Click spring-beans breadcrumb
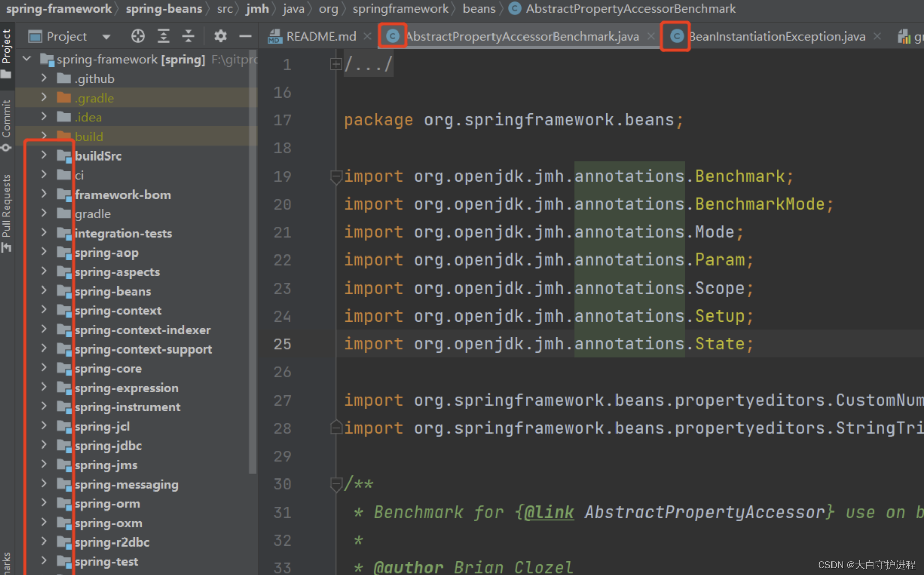Image resolution: width=924 pixels, height=575 pixels. tap(164, 9)
